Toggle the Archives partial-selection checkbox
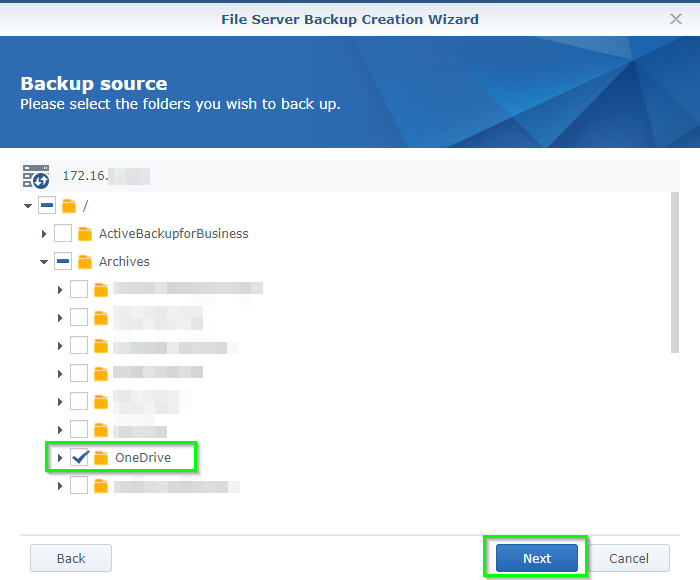 [x=63, y=261]
